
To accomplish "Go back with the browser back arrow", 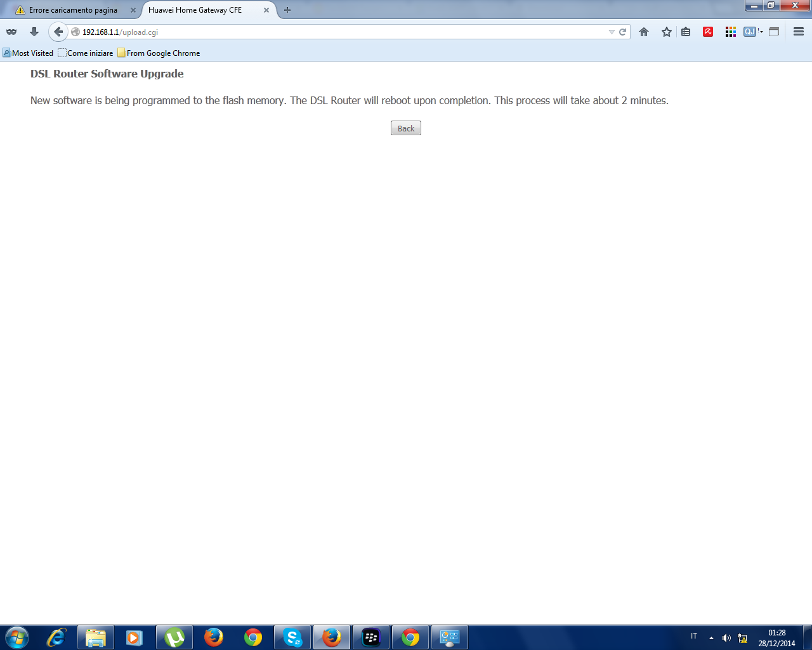I will coord(58,32).
